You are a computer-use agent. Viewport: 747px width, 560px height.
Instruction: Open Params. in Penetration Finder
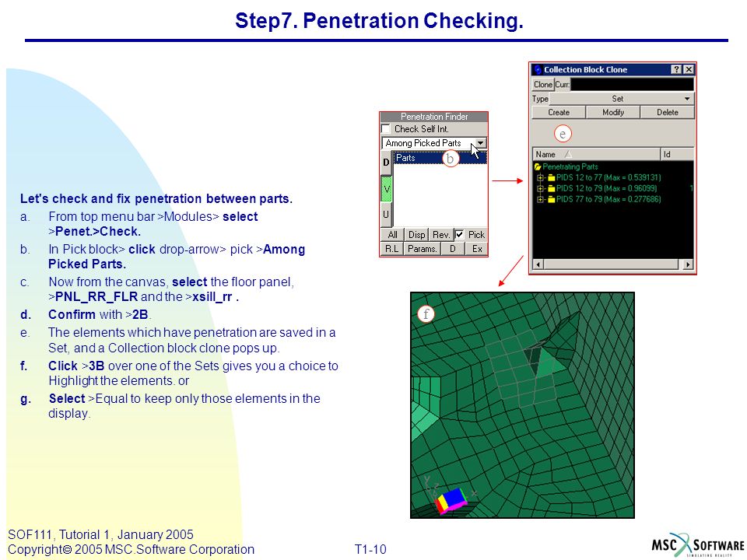422,249
